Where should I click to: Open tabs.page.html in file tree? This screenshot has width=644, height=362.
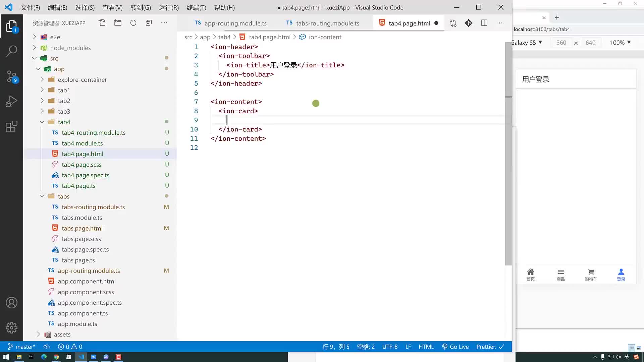pos(82,228)
